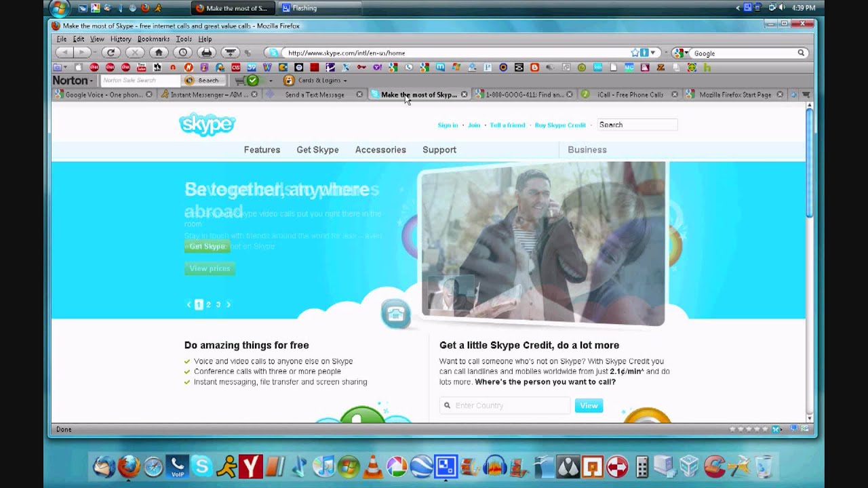
Task: Open the Bookmarks menu
Action: (153, 39)
